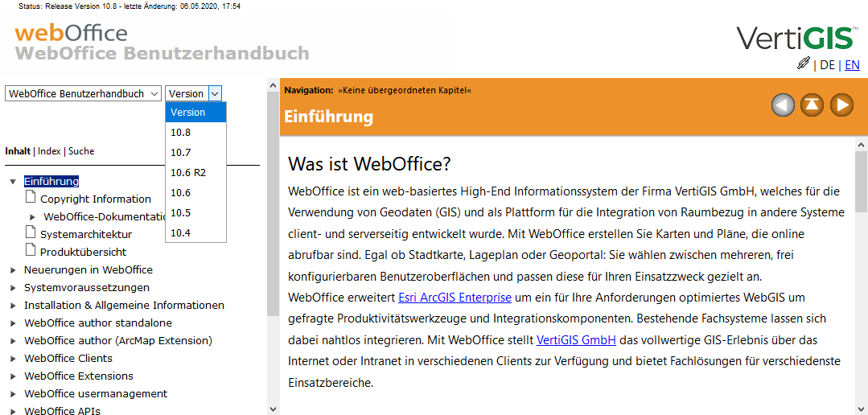The height and width of the screenshot is (415, 868).
Task: Jump to parent chapter with the up arrow button
Action: (812, 105)
